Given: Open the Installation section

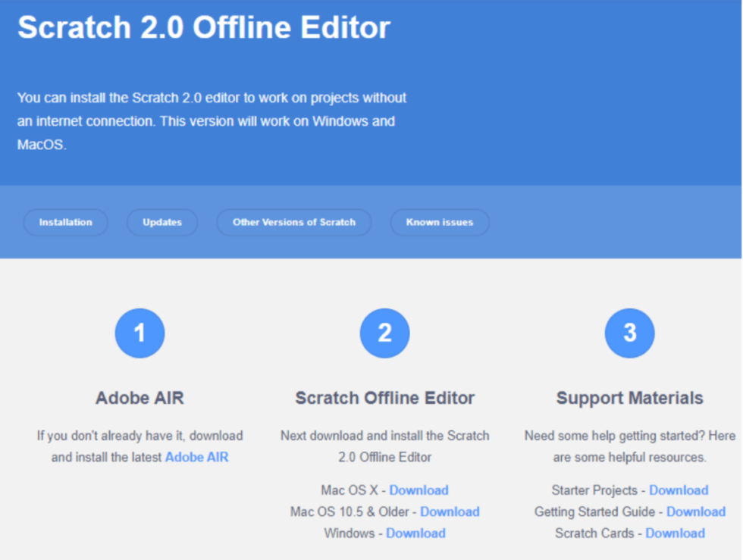Looking at the screenshot, I should [x=65, y=222].
